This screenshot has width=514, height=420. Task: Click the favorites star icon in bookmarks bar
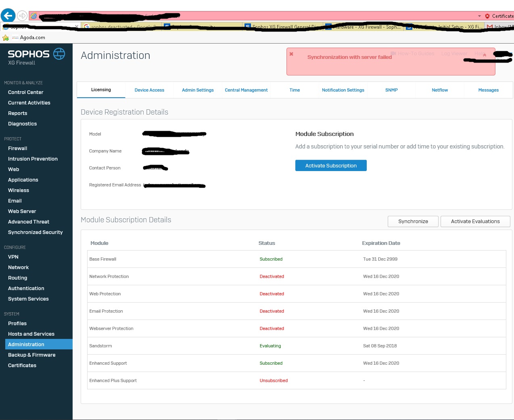(x=6, y=38)
